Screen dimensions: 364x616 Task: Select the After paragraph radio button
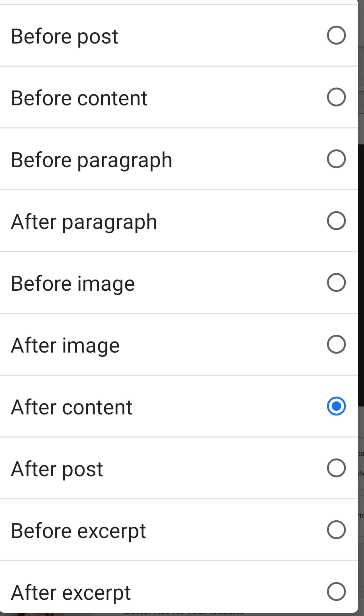(x=336, y=221)
